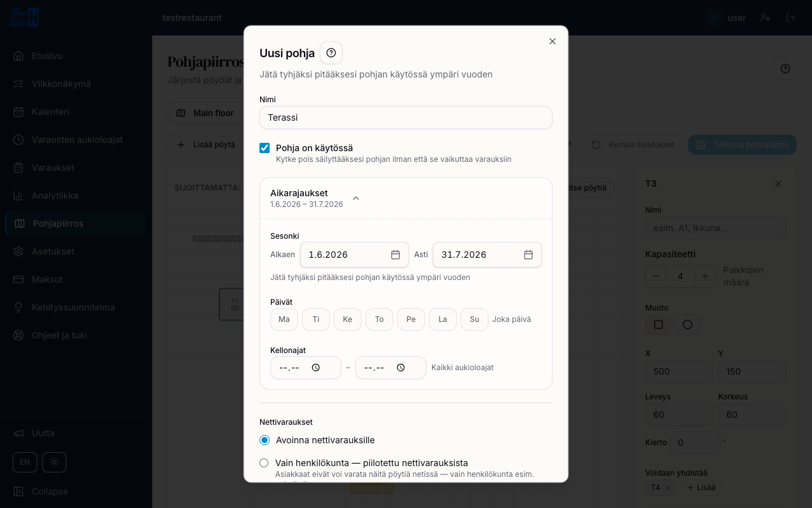The width and height of the screenshot is (812, 508).
Task: Toggle the Ke weekday button
Action: 348,319
